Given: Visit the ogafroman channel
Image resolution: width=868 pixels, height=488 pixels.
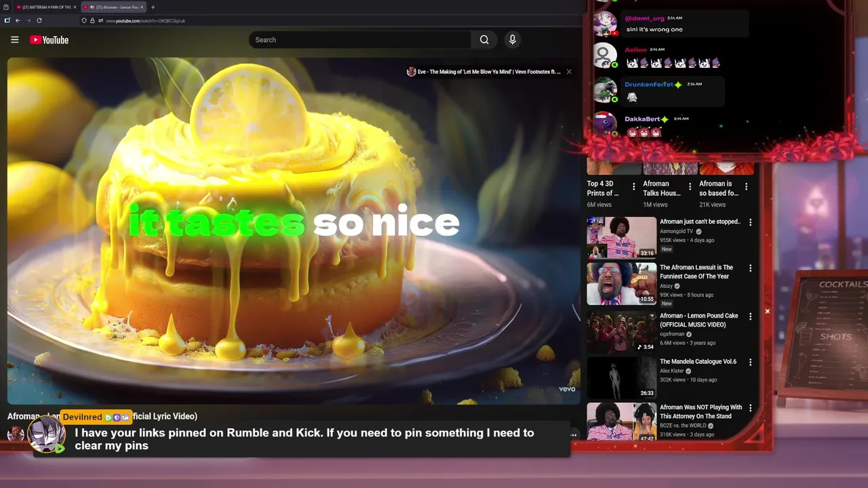Looking at the screenshot, I should [x=672, y=334].
